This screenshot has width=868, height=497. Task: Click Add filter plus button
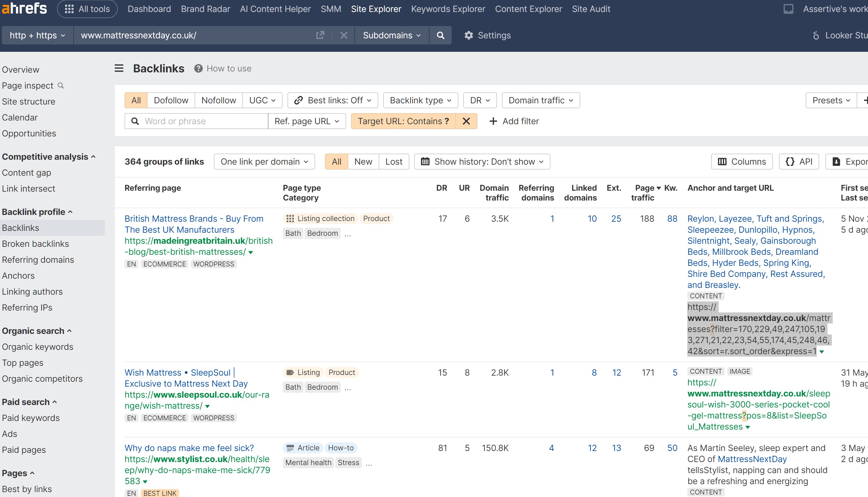point(514,121)
